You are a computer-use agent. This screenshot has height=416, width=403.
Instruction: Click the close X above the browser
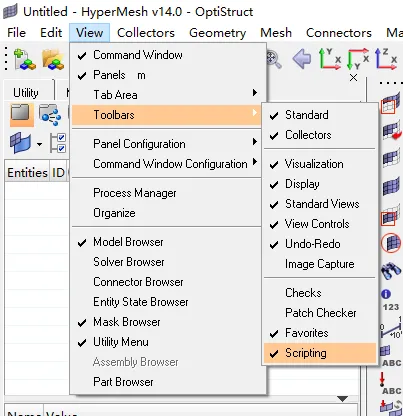click(353, 78)
